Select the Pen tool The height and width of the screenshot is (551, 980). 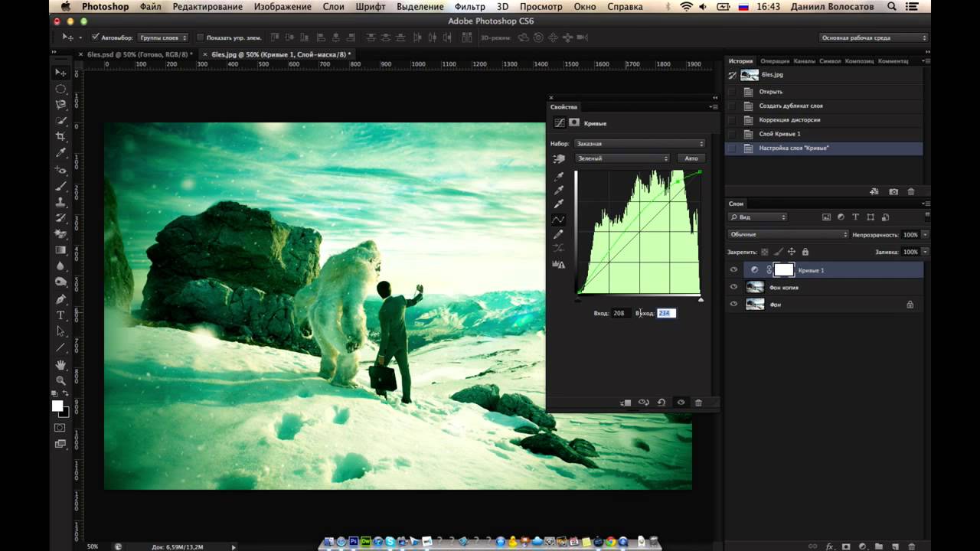point(60,299)
